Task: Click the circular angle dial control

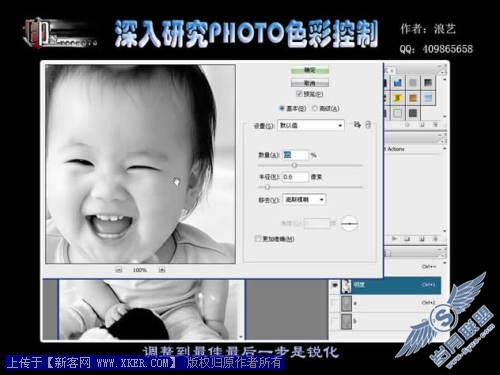Action: coord(349,224)
